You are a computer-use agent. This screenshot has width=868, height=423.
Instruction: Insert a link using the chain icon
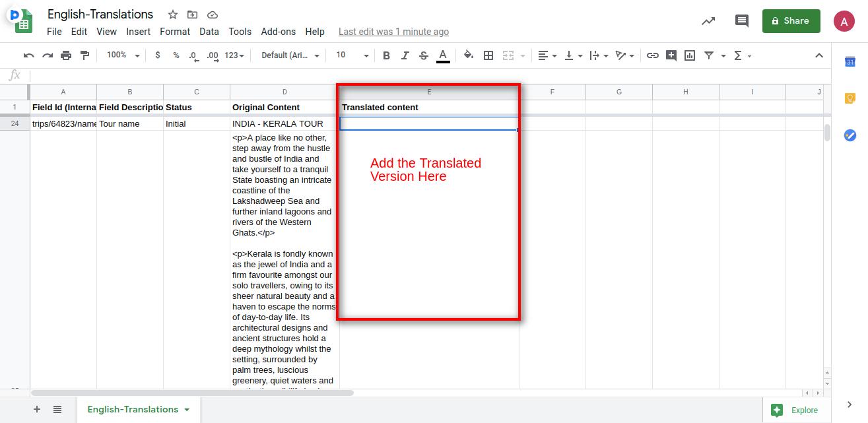click(652, 55)
